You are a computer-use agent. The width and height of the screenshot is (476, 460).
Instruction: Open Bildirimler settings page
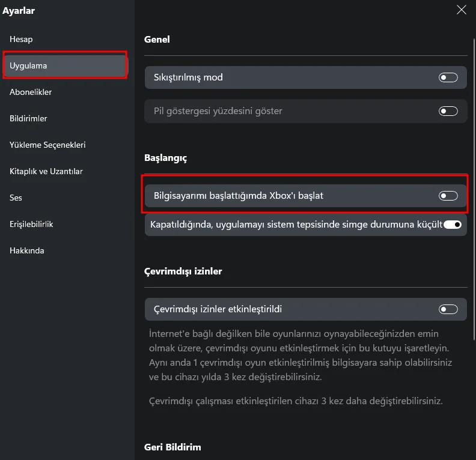pos(29,118)
